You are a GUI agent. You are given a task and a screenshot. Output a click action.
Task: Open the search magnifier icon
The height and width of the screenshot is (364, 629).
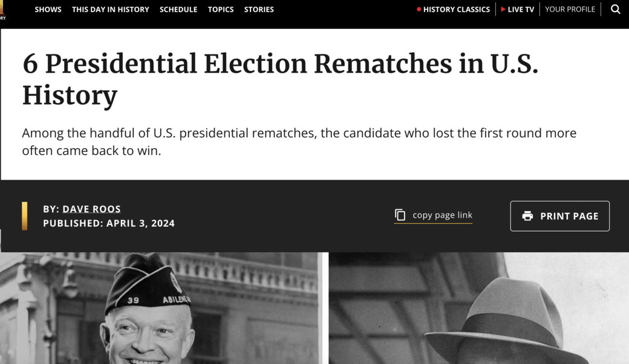tap(615, 9)
